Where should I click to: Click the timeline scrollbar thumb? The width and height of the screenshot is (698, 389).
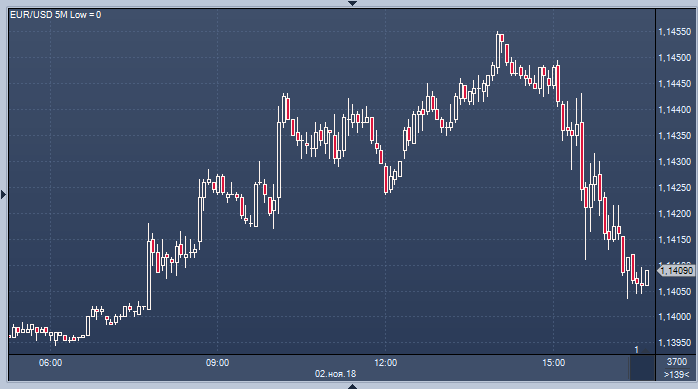click(641, 368)
